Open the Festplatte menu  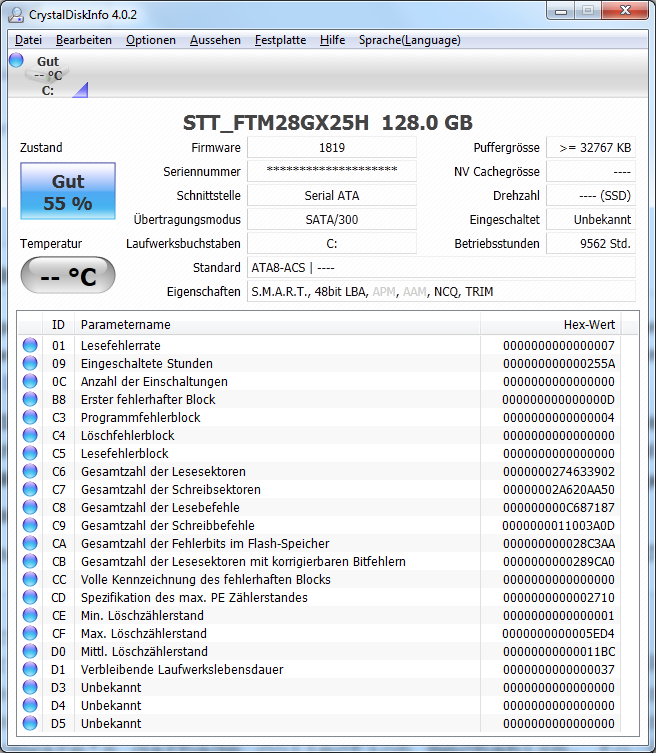click(280, 40)
